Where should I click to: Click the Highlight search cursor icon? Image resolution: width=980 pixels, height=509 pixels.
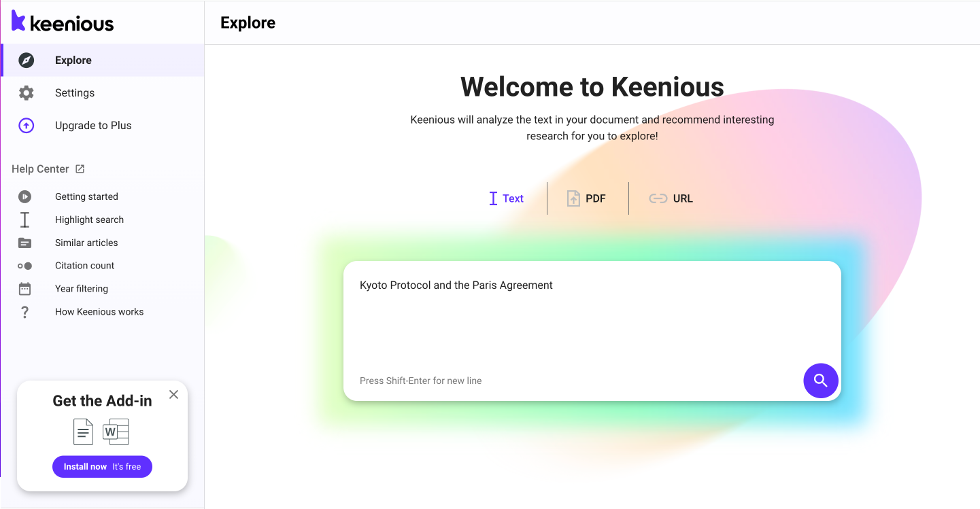click(25, 220)
